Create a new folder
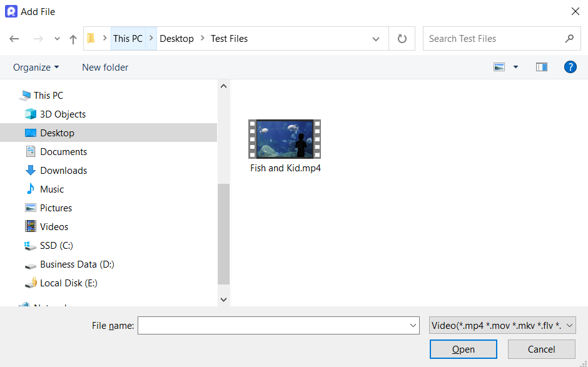Image resolution: width=588 pixels, height=367 pixels. coord(104,67)
